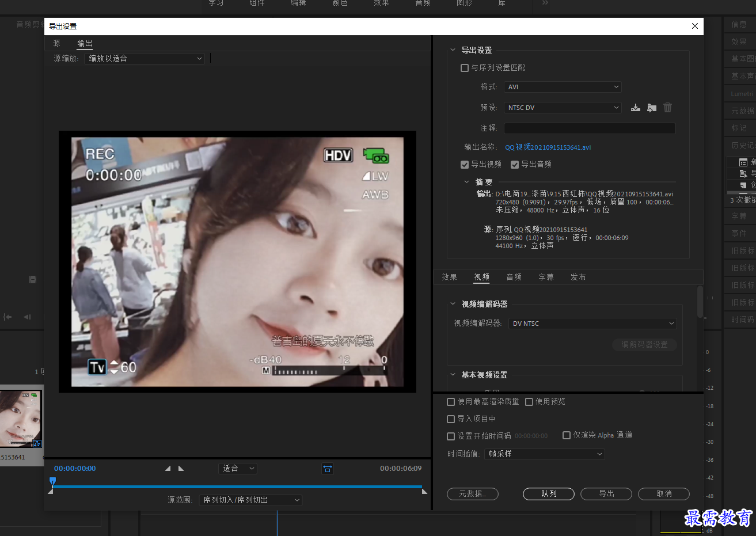Switch to the 字幕 tab

[546, 277]
